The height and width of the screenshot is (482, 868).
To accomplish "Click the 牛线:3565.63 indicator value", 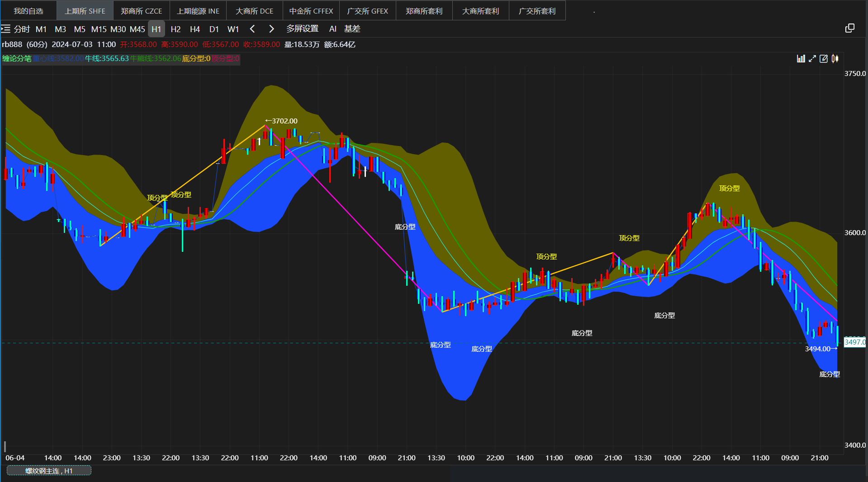I will [x=107, y=59].
